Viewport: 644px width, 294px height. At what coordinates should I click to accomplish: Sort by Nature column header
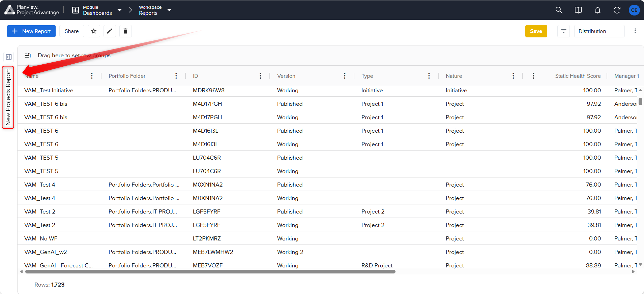[454, 76]
